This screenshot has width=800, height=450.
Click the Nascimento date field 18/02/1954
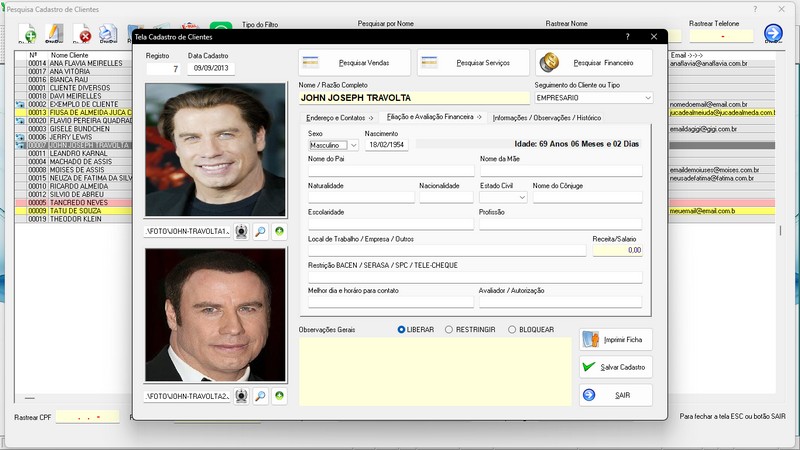coord(386,145)
